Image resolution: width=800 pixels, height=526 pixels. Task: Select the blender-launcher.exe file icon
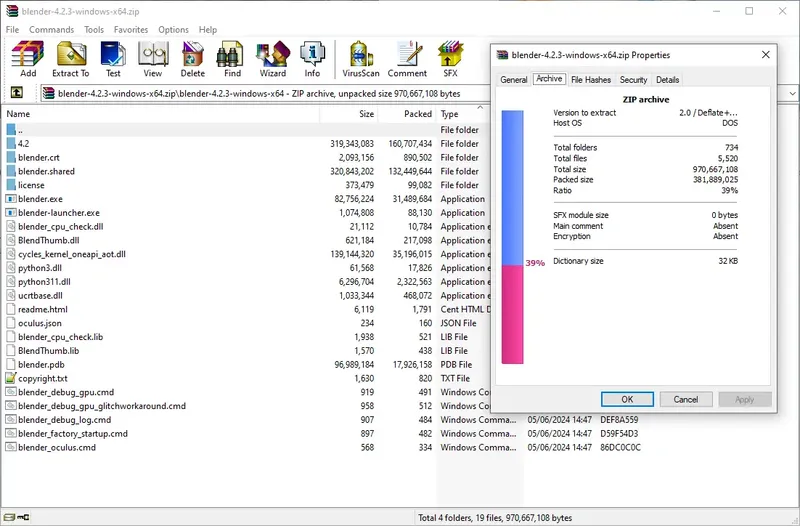pos(11,213)
